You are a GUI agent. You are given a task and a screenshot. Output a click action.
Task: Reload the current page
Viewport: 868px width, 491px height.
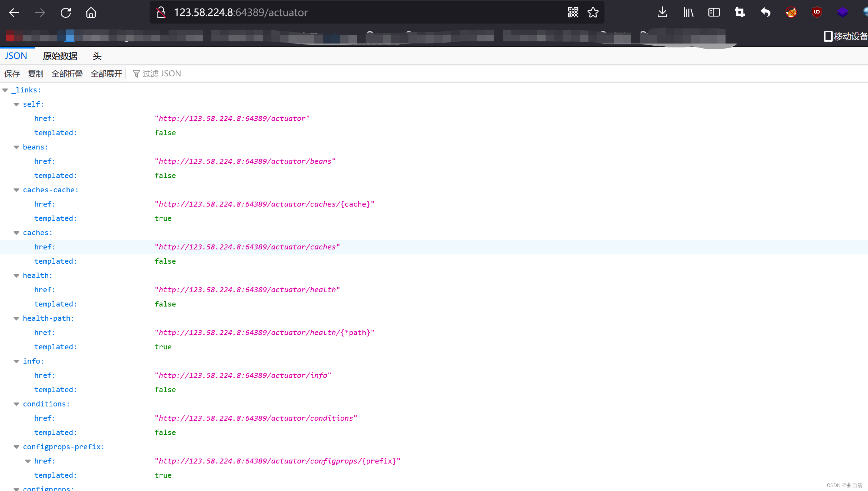pos(66,13)
